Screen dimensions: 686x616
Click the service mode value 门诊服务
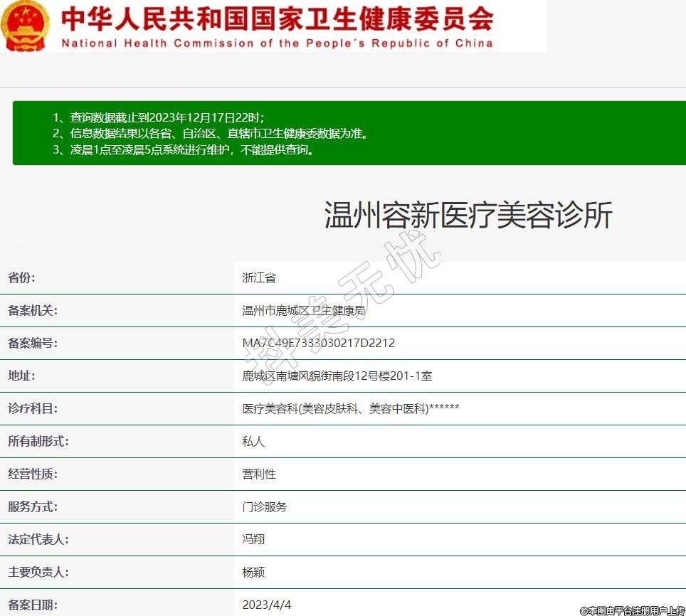tap(264, 507)
